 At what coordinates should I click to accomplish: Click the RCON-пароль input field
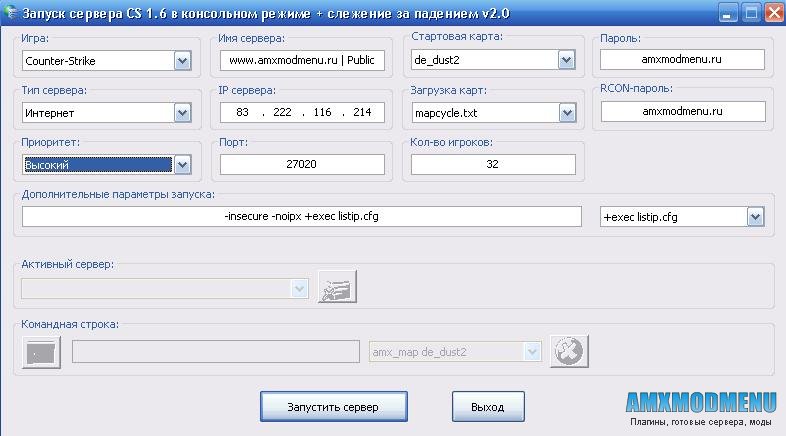(682, 112)
